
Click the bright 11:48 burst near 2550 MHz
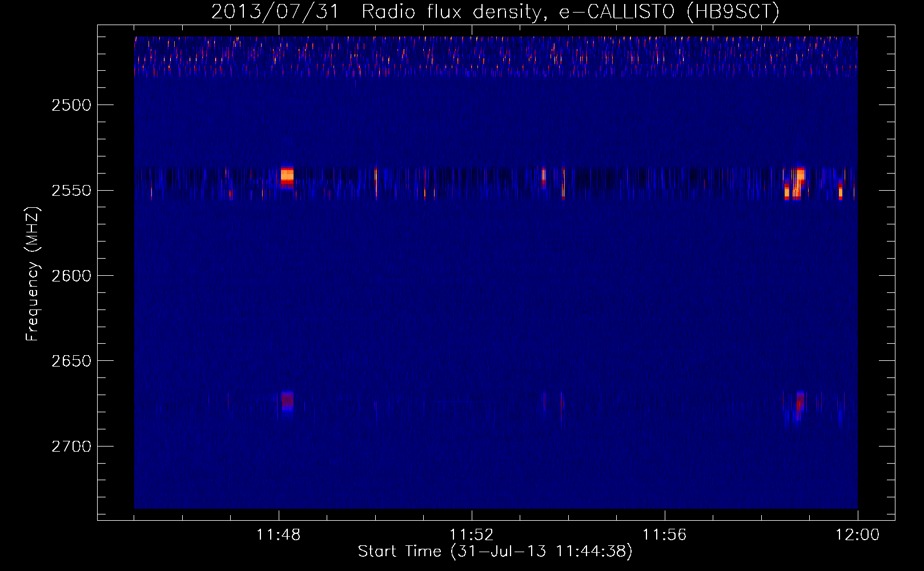(x=287, y=178)
